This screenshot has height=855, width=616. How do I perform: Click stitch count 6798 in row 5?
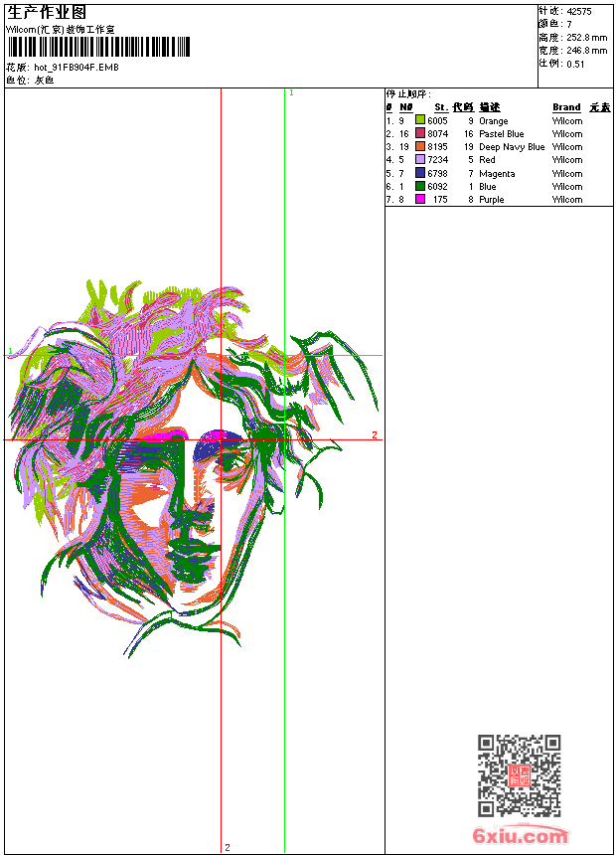437,173
